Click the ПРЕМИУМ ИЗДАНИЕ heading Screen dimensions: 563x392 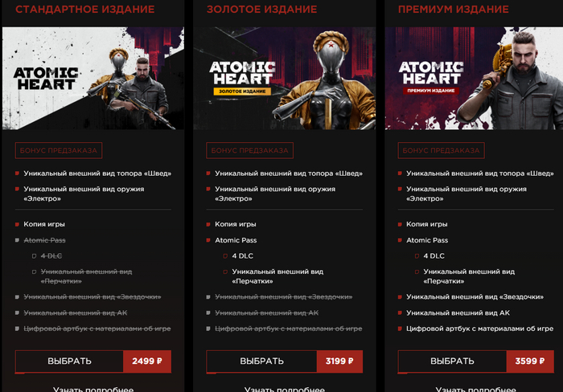[x=454, y=10]
